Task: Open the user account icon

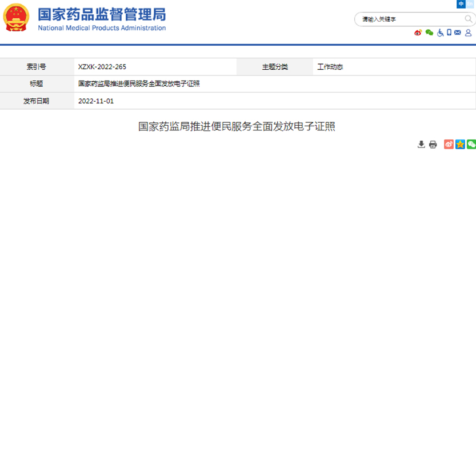Action: [468, 33]
